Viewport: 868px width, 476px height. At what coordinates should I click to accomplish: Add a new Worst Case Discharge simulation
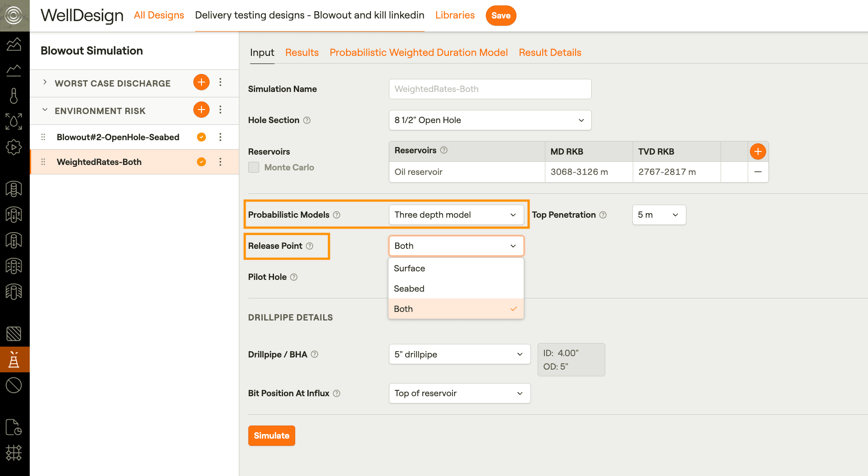click(201, 82)
